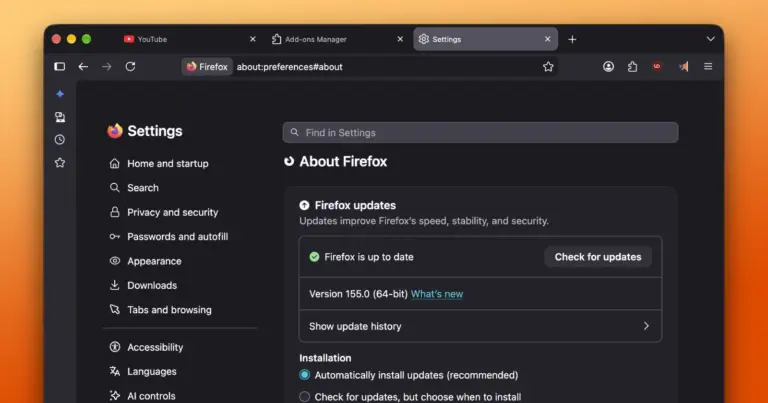Click the orange megaphone toolbar icon
The image size is (768, 403).
(683, 67)
